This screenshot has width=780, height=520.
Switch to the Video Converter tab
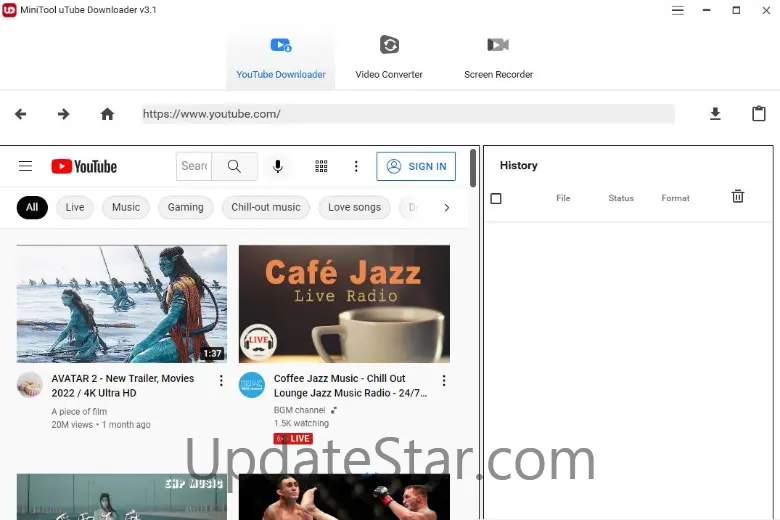coord(389,59)
